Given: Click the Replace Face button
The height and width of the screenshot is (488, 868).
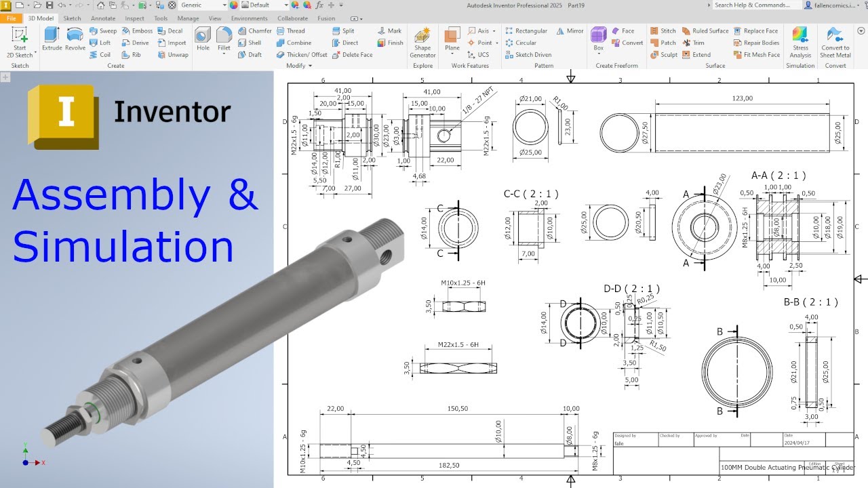Looking at the screenshot, I should 755,30.
